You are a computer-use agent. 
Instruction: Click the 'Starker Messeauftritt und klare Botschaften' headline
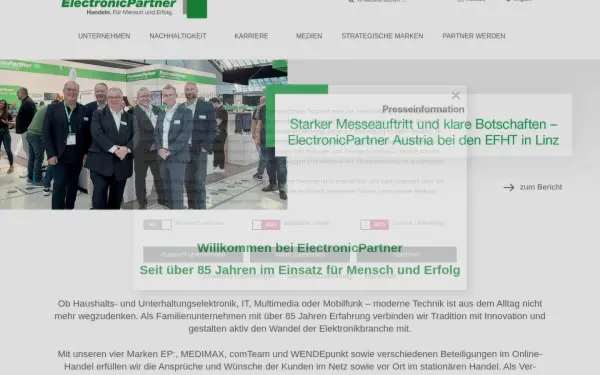[x=423, y=132]
